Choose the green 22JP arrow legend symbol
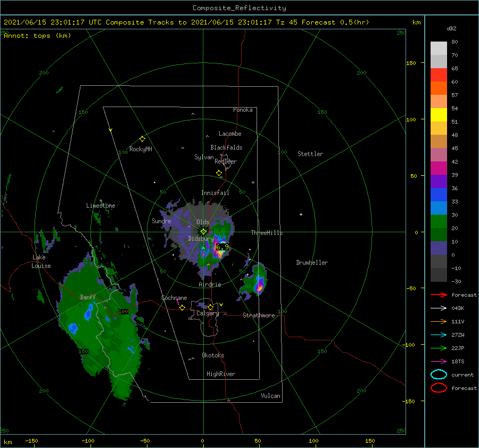This screenshot has width=479, height=448. tap(439, 348)
